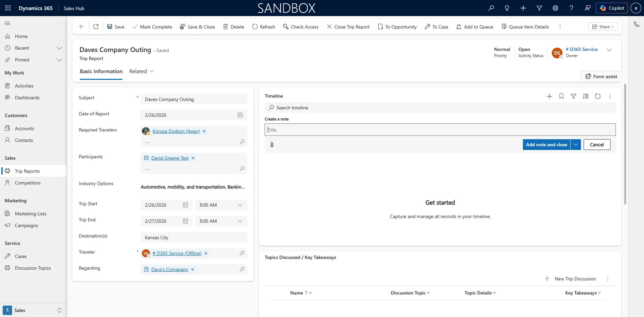The height and width of the screenshot is (317, 644).
Task: Remove Dave's Company from Regarding field
Action: (193, 269)
